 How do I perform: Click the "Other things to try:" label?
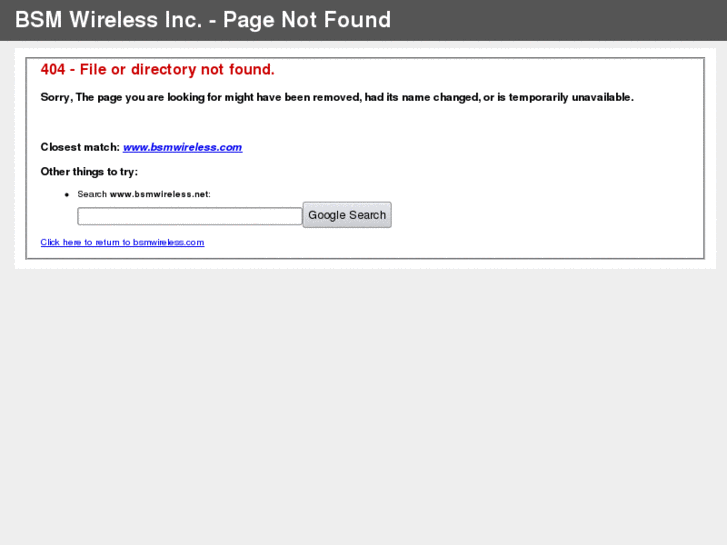[x=89, y=172]
